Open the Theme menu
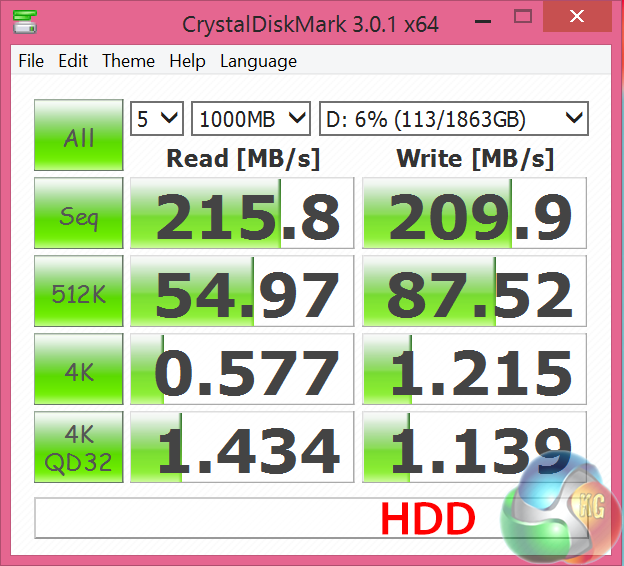624x566 pixels. click(x=129, y=61)
